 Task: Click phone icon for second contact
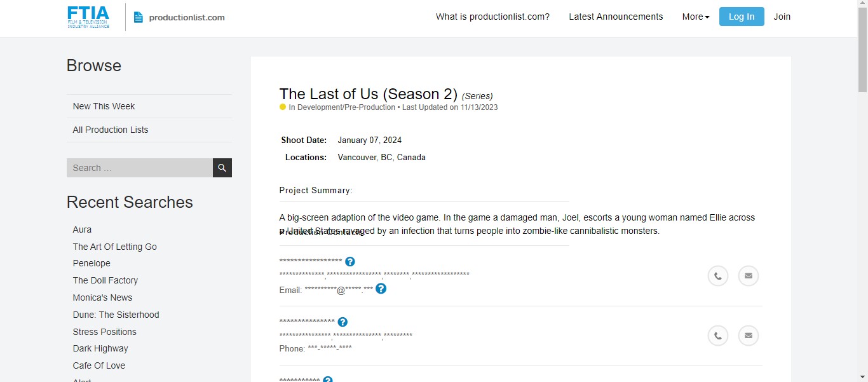click(x=718, y=336)
